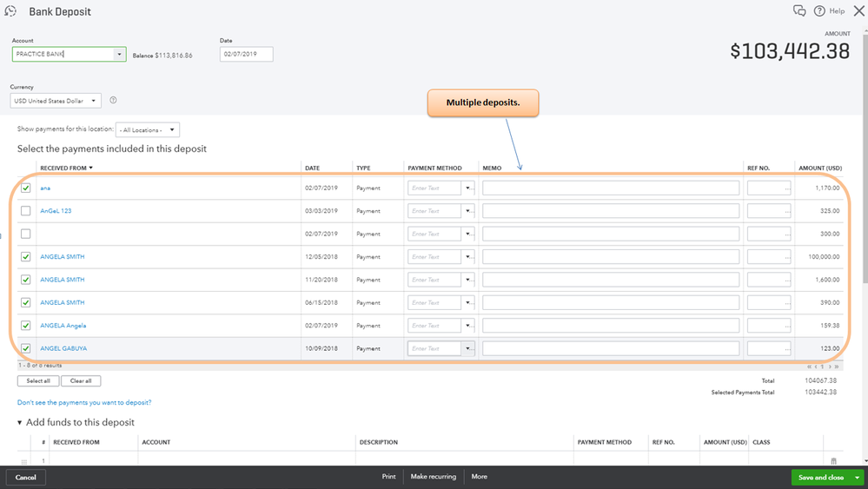Click the Total value 104067.38
Image resolution: width=868 pixels, height=489 pixels.
tap(820, 380)
